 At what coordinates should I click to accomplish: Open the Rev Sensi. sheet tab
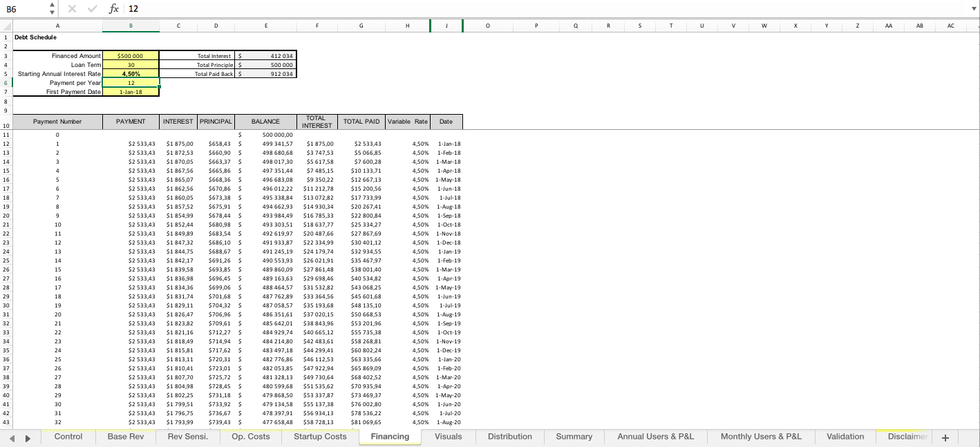(188, 437)
